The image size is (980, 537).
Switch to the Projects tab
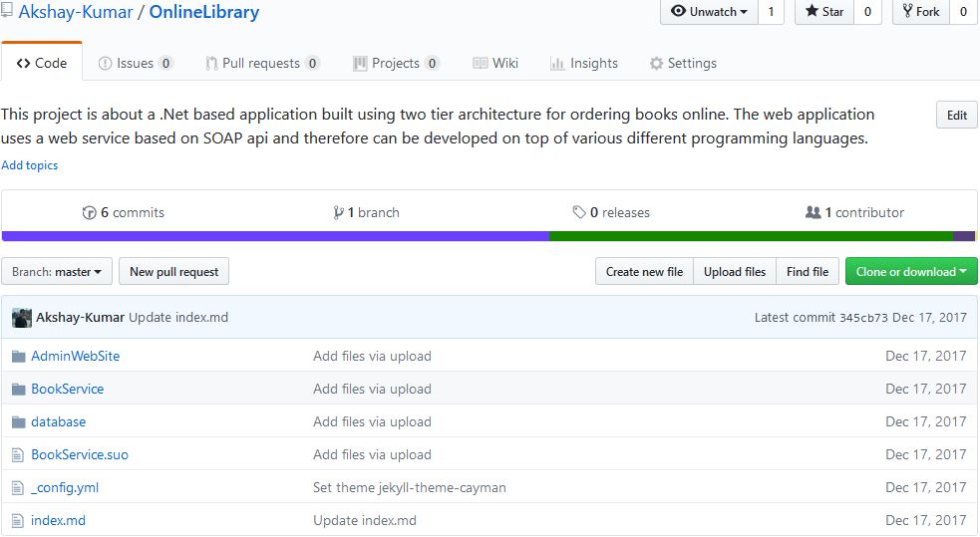[x=396, y=63]
